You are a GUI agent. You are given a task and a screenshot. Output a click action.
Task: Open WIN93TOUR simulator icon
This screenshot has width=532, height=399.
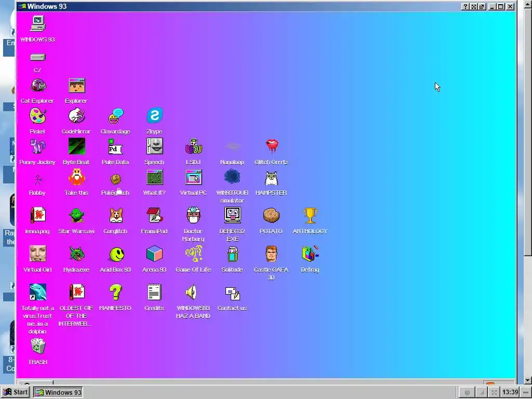point(232,177)
